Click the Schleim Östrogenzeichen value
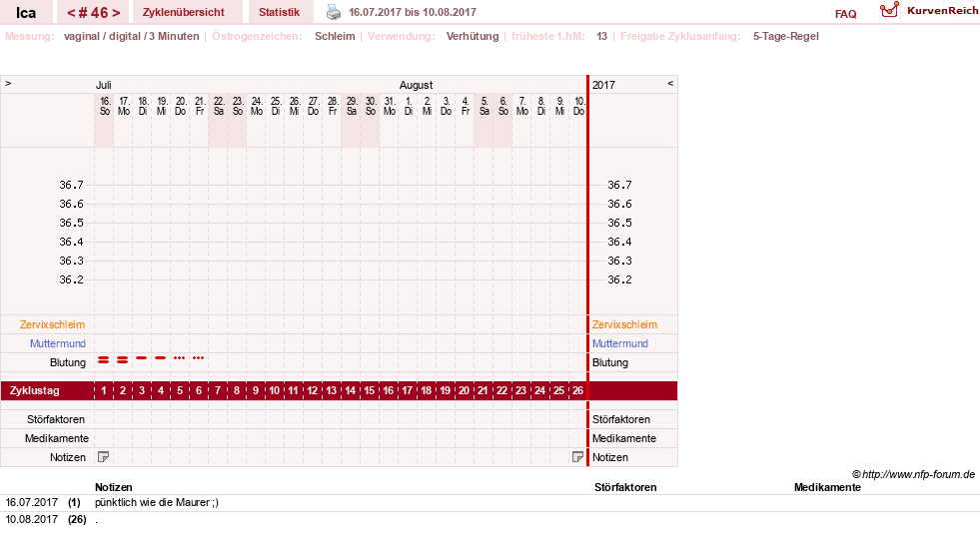 click(x=335, y=36)
